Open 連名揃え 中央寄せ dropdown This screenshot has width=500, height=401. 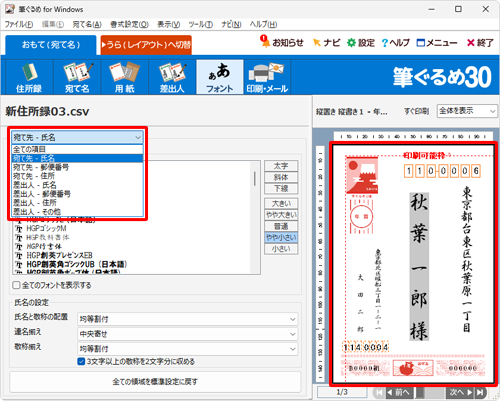(187, 334)
